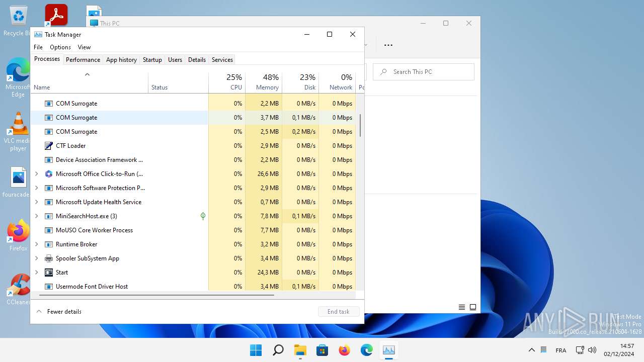Click Task Manager taskbar icon
The image size is (644, 362).
click(388, 350)
